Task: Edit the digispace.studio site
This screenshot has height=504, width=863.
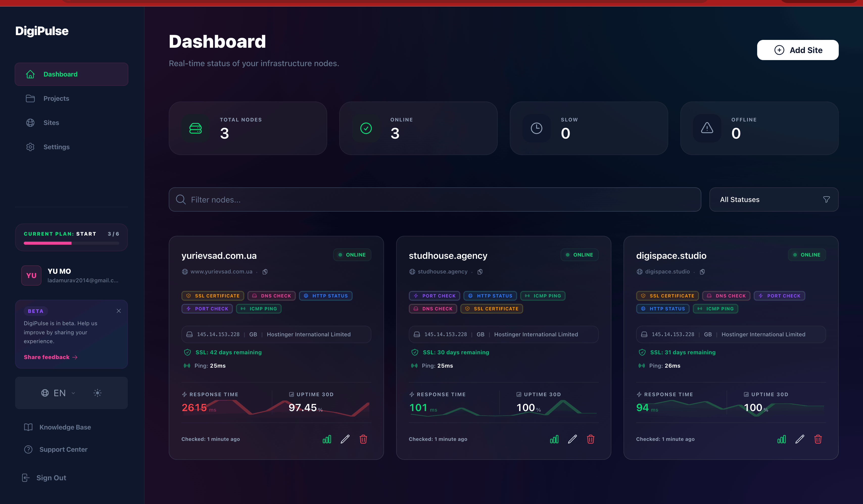Action: [800, 439]
